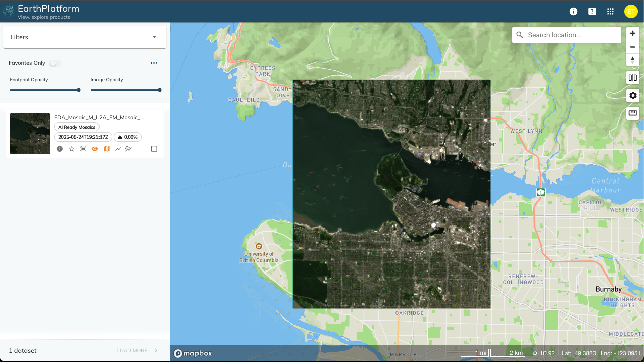644x362 pixels.
Task: Open the sparkle analytics icon in the dataset card
Action: tap(129, 149)
